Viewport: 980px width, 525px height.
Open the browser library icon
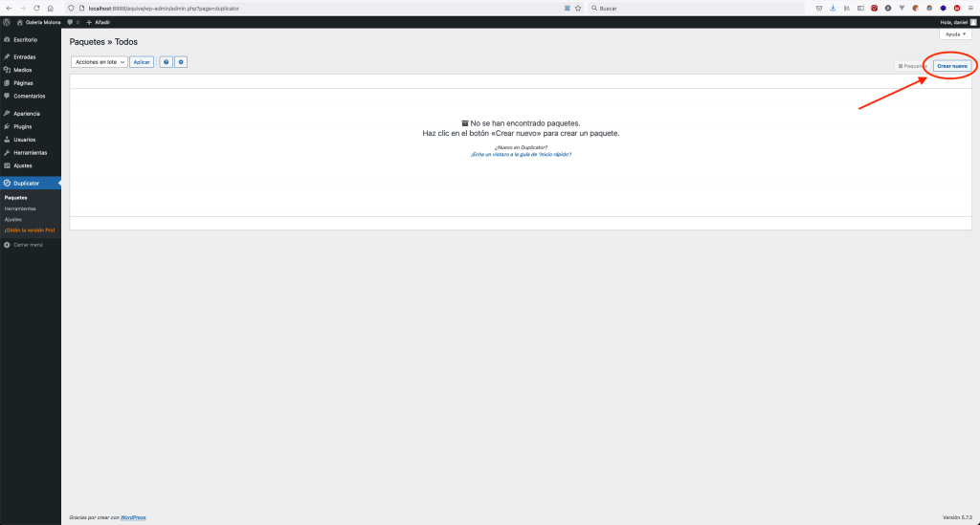pyautogui.click(x=846, y=8)
